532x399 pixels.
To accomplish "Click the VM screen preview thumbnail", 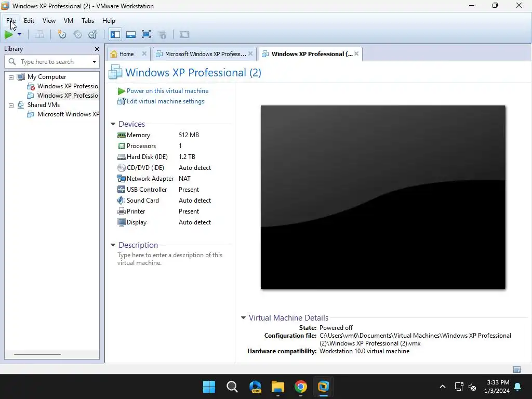I will [383, 197].
